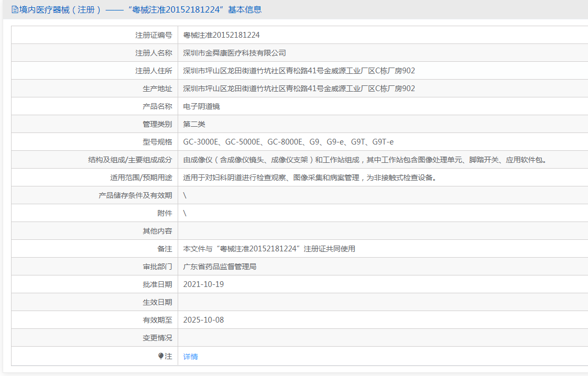588x376 pixels.
Task: Select registrant name 深圳市金舜康医疗科技有限公司
Action: (234, 53)
